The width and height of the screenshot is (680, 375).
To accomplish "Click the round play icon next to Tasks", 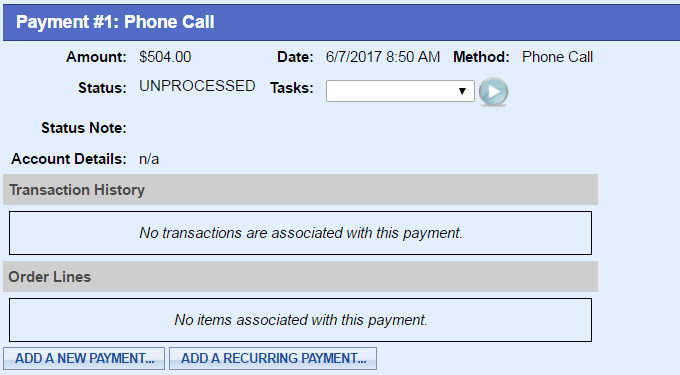I will click(494, 91).
